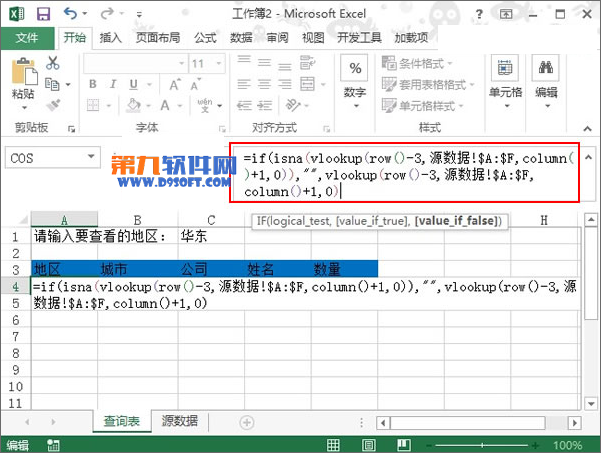The width and height of the screenshot is (601, 453).
Task: Undo the last action
Action: 70,13
